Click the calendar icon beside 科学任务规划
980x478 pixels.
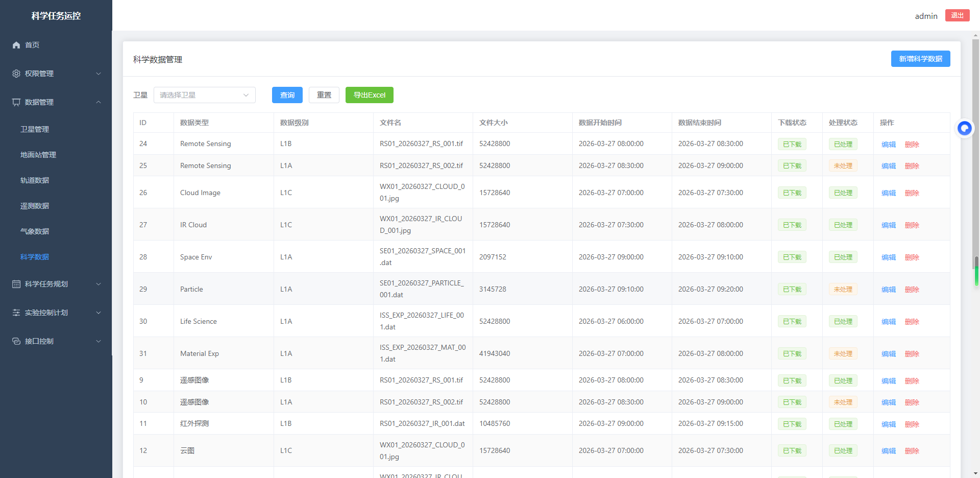click(16, 284)
